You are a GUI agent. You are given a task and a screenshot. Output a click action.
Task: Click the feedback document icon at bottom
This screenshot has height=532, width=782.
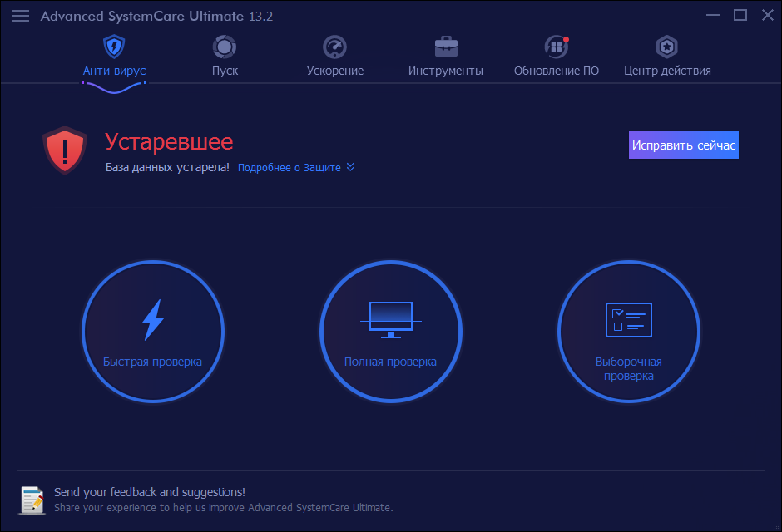click(32, 500)
